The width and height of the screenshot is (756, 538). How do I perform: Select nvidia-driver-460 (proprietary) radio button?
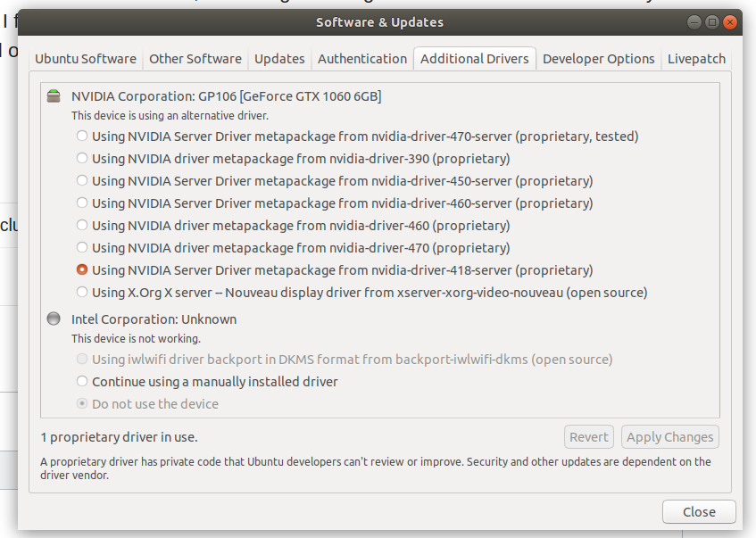point(82,225)
